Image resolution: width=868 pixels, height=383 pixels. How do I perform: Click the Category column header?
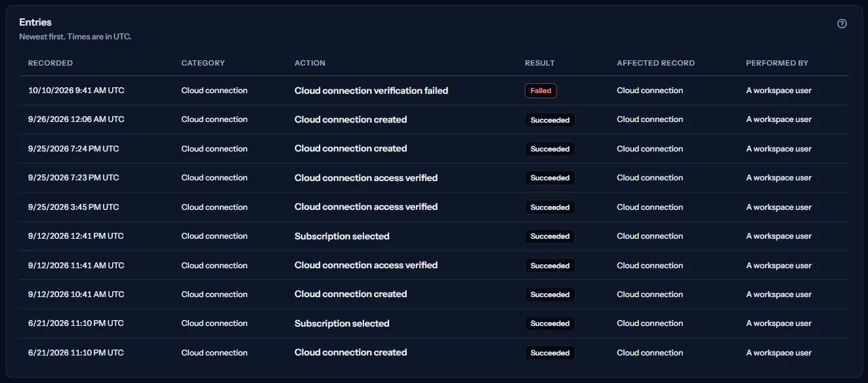[x=203, y=63]
